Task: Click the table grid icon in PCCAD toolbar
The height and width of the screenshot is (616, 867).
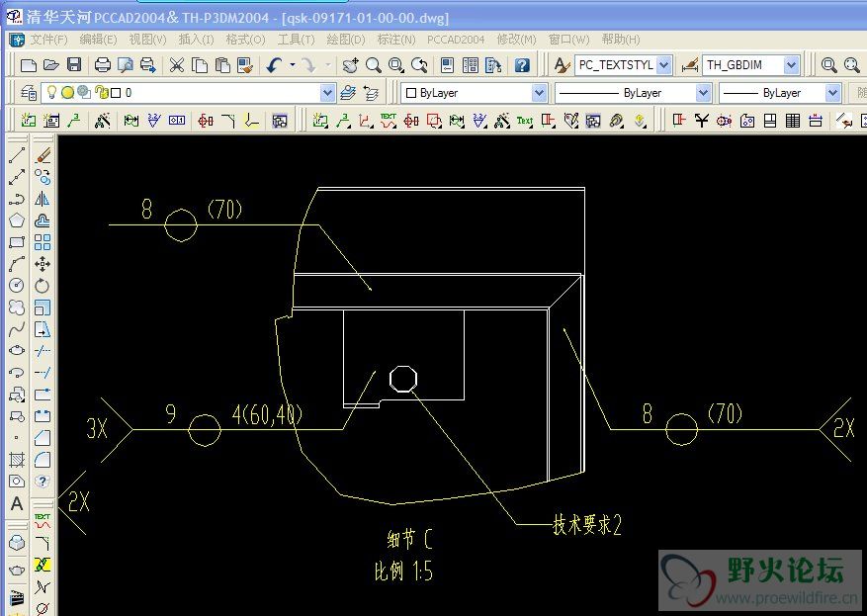Action: 792,120
